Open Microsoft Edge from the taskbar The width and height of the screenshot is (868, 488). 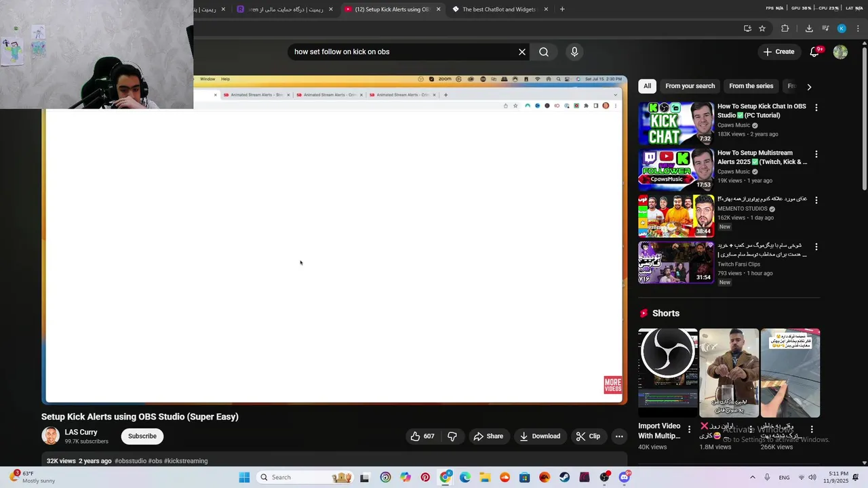(465, 477)
